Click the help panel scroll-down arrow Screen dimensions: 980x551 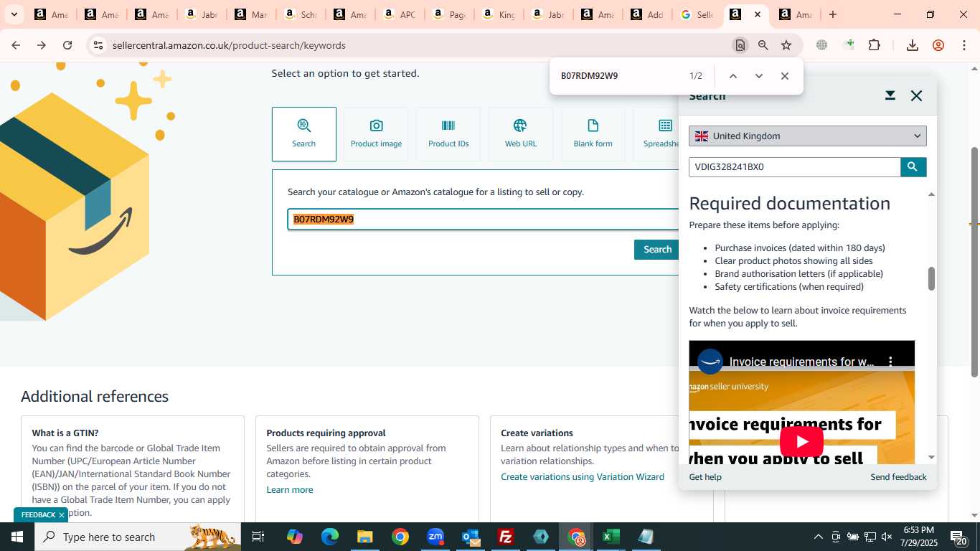[931, 457]
